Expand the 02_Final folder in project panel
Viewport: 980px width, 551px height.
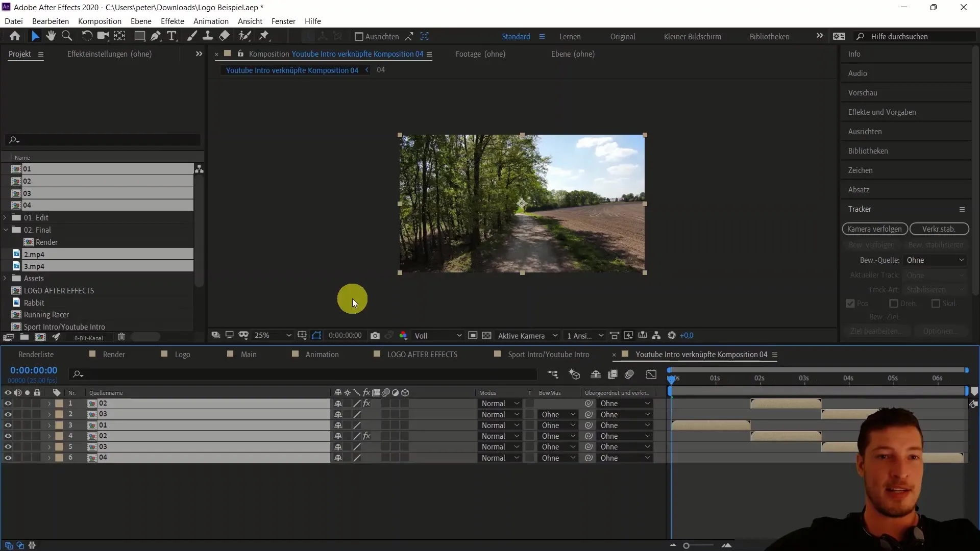pyautogui.click(x=6, y=230)
